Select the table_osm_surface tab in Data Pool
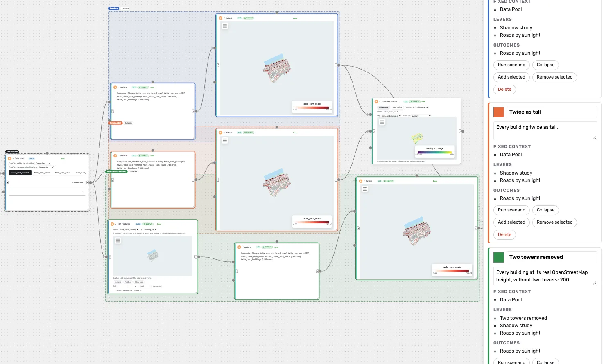The height and width of the screenshot is (364, 606). 20,173
